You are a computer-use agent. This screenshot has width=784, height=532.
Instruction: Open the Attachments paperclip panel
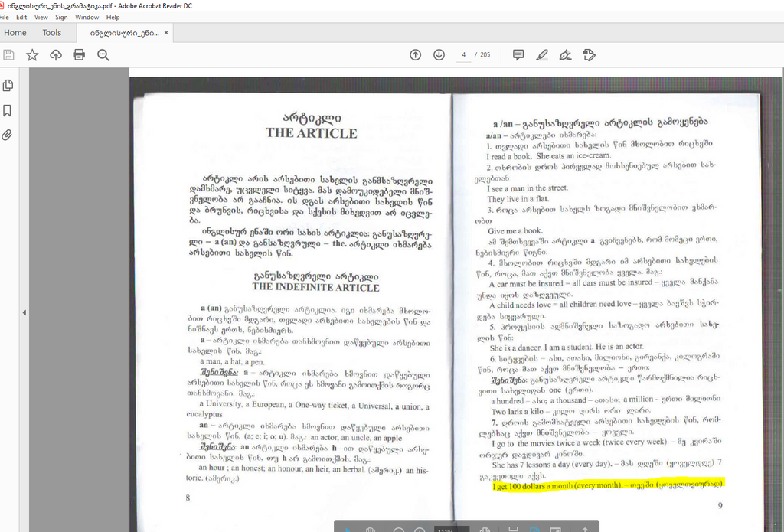[8, 135]
